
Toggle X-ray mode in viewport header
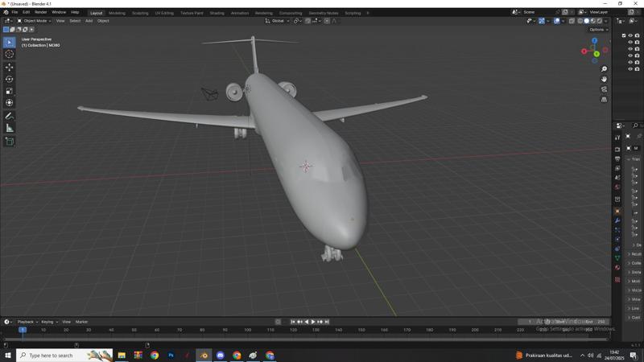572,21
